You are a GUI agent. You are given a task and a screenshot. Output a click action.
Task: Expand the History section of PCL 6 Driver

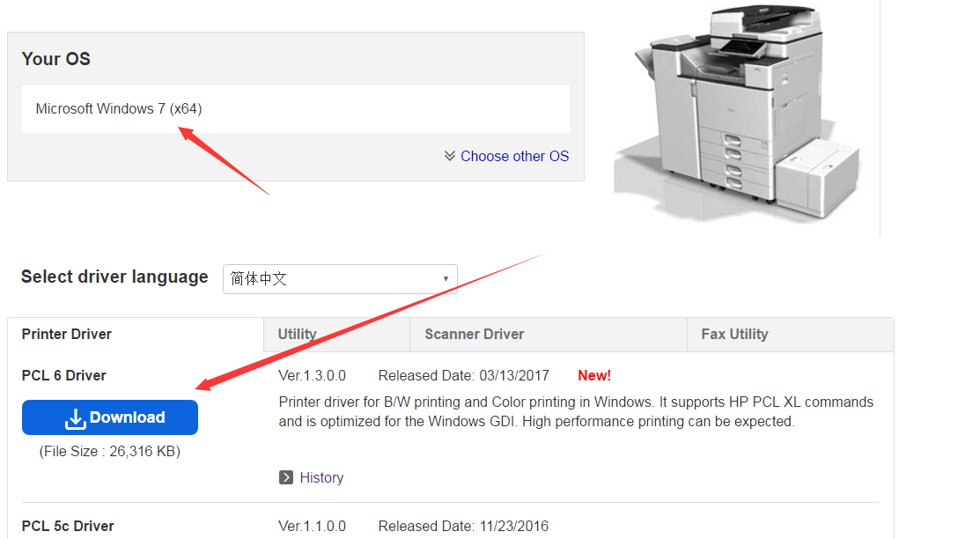[321, 477]
